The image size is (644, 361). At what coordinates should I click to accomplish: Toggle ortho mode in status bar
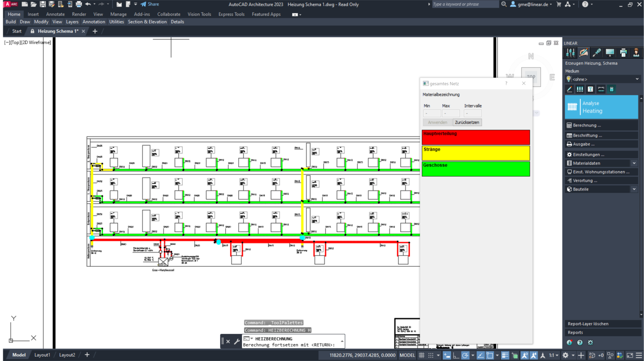[x=456, y=355]
